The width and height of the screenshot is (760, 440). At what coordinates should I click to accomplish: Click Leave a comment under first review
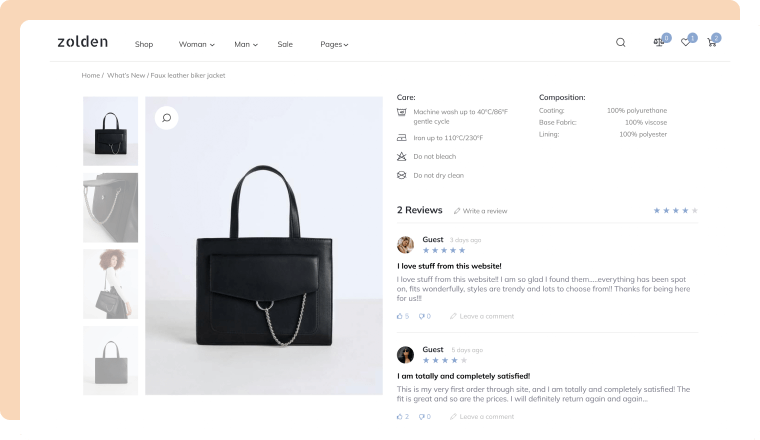[482, 316]
